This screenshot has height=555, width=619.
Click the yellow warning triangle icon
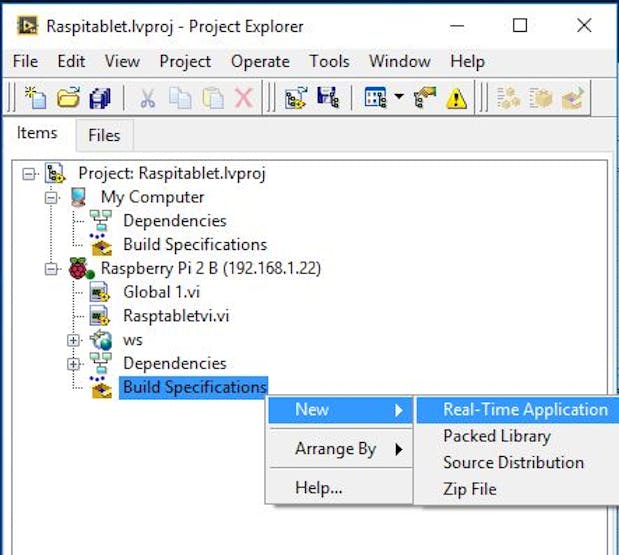click(x=456, y=98)
